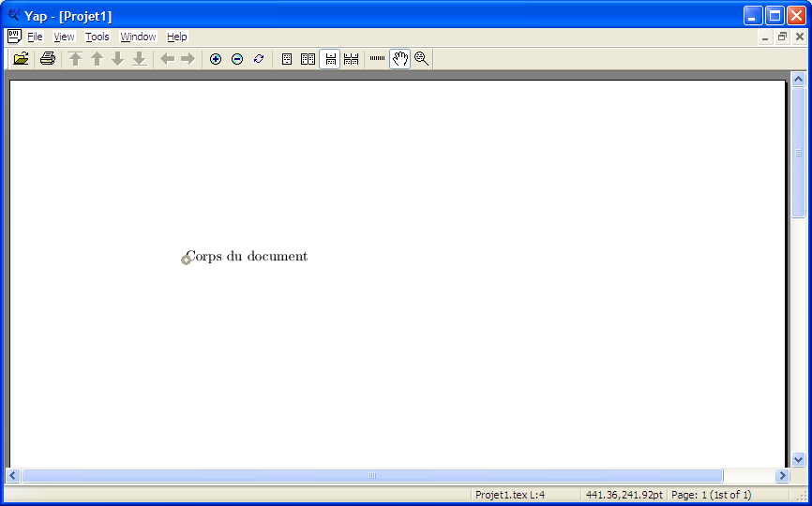Screen dimensions: 812x506
Task: Click the 'Corps du document' text
Action: click(247, 257)
